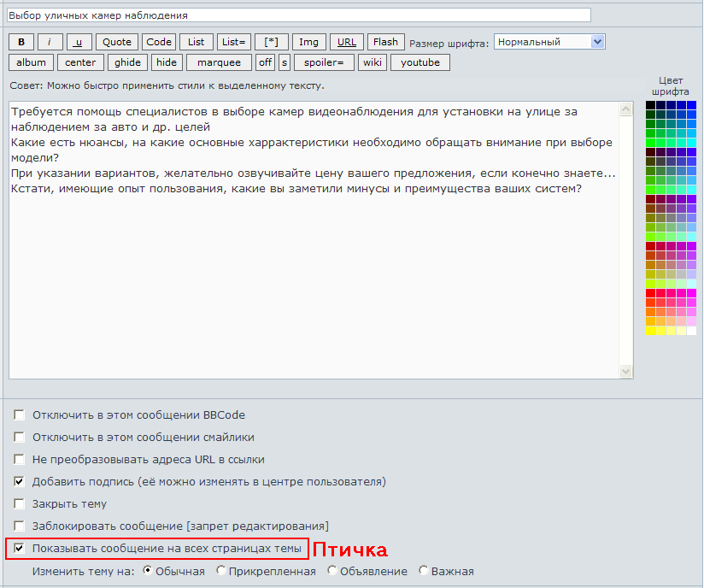Click the Flash tag button
This screenshot has width=704, height=588.
point(385,42)
